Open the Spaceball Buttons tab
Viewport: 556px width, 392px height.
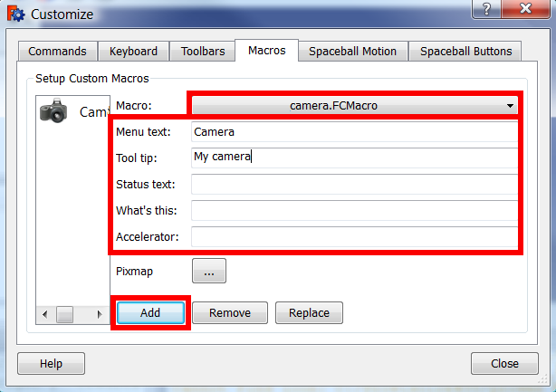(x=465, y=51)
